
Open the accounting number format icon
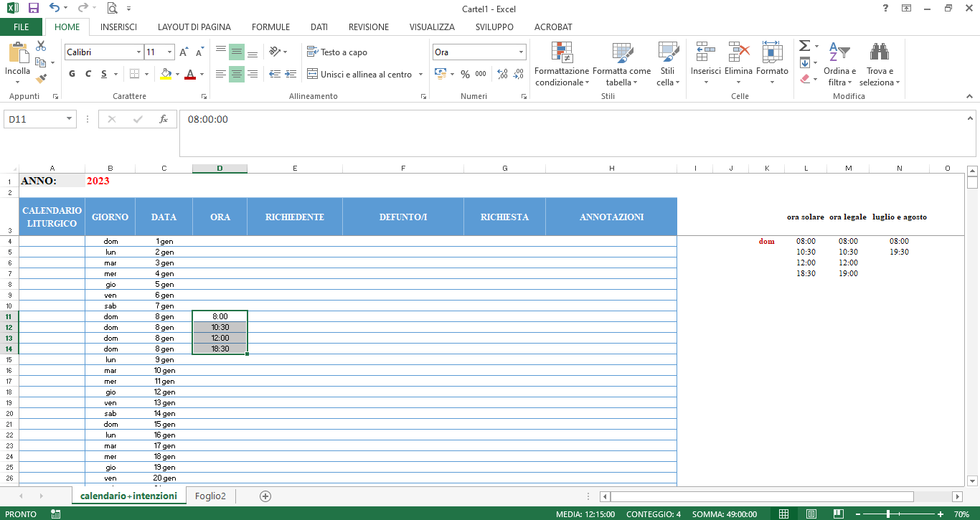tap(440, 74)
